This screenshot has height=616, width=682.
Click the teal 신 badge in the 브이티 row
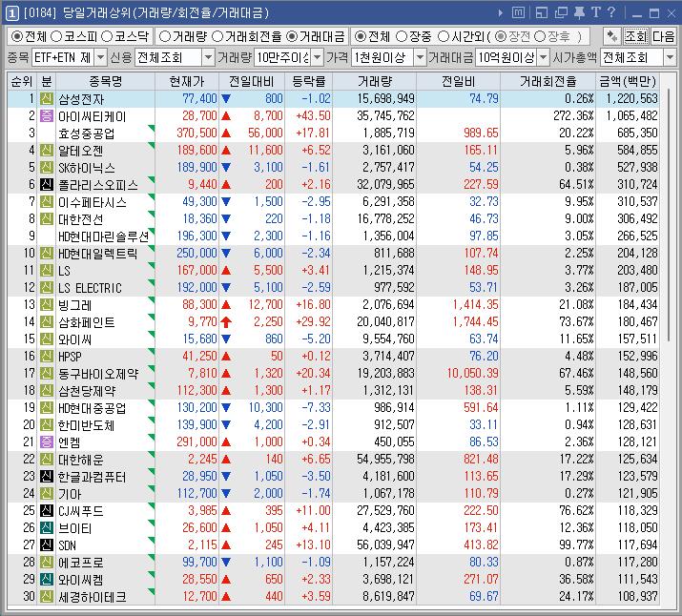point(47,527)
